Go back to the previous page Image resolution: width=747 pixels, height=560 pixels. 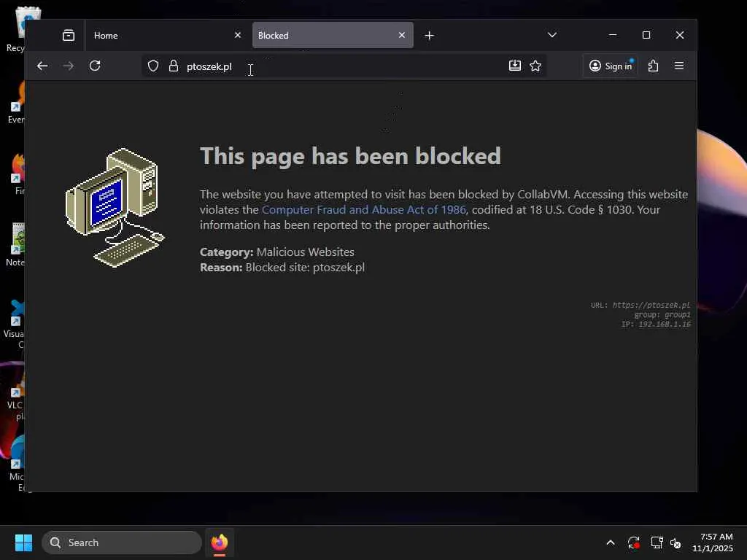pos(42,66)
